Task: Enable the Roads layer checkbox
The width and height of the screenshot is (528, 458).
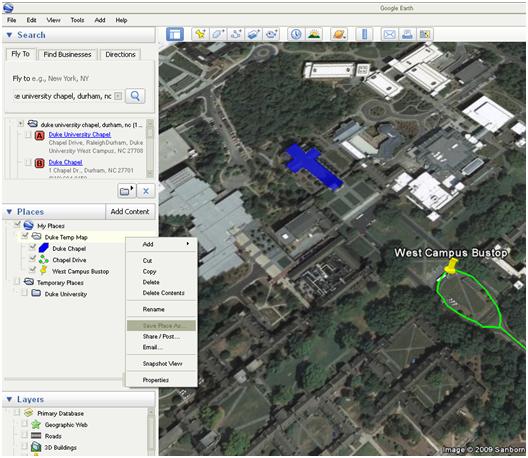Action: pyautogui.click(x=24, y=435)
